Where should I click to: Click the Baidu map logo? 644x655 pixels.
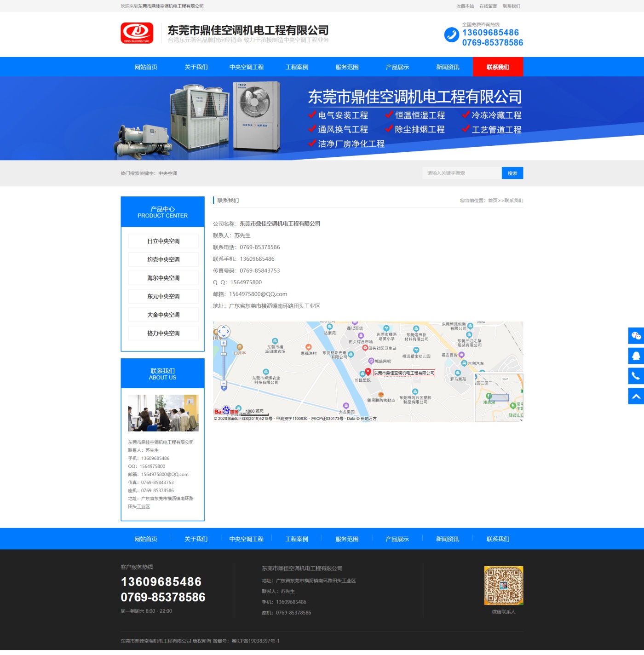click(x=226, y=411)
